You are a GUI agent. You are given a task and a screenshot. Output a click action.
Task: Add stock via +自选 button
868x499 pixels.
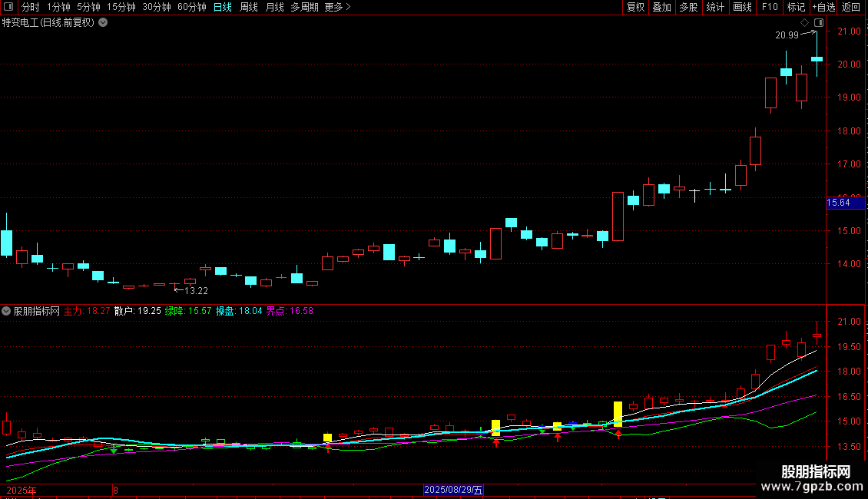823,7
